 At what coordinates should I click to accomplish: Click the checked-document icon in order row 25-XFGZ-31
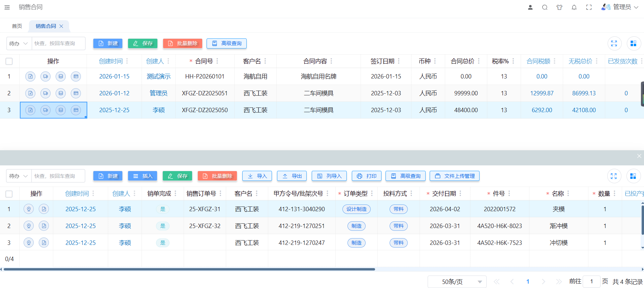pos(44,209)
